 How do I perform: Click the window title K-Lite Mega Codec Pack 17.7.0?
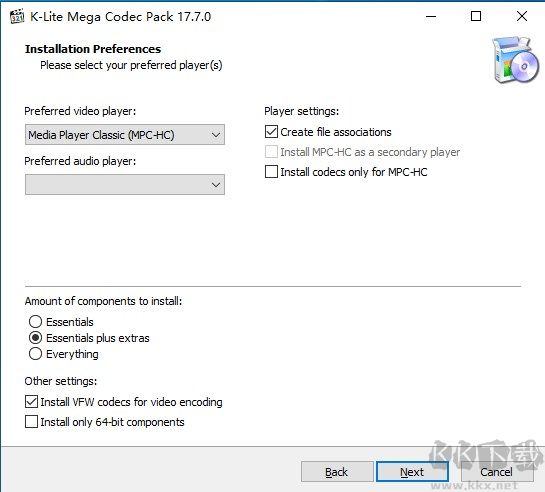121,17
